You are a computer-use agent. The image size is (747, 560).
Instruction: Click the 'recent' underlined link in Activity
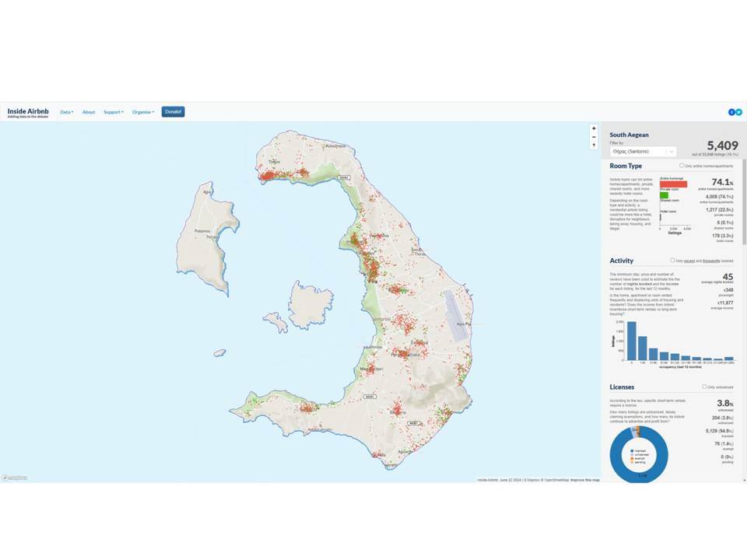[689, 261]
